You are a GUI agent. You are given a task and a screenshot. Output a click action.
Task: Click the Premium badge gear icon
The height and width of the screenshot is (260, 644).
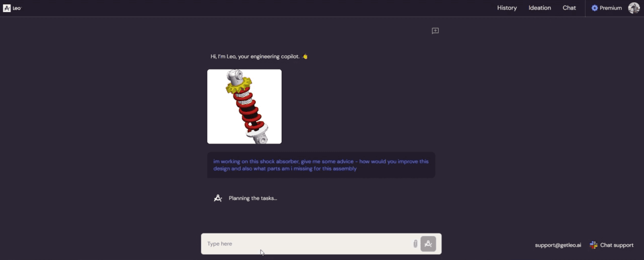click(594, 8)
